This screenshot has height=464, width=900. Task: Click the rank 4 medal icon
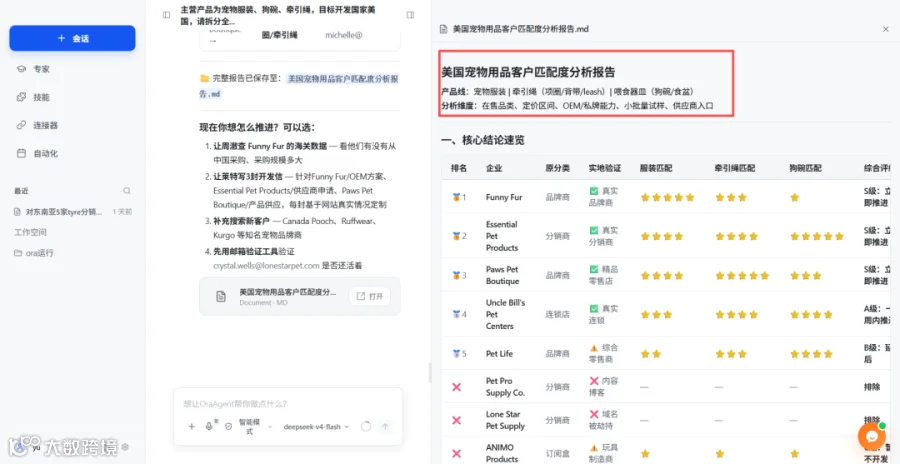pos(456,314)
